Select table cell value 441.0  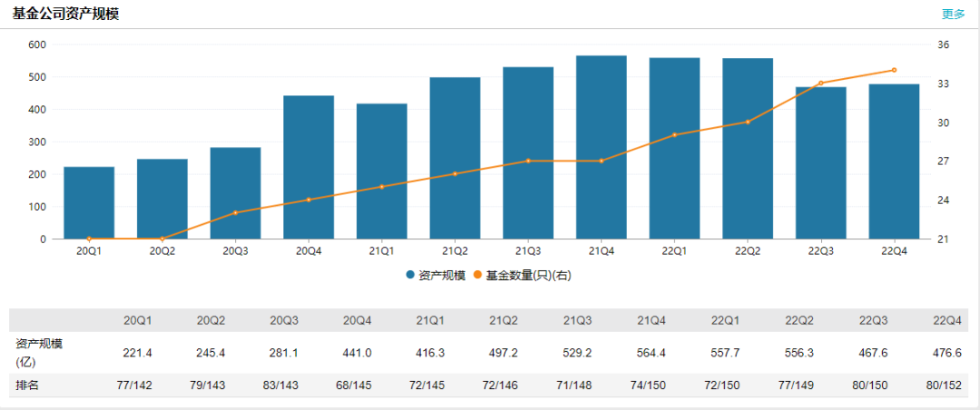coord(358,353)
